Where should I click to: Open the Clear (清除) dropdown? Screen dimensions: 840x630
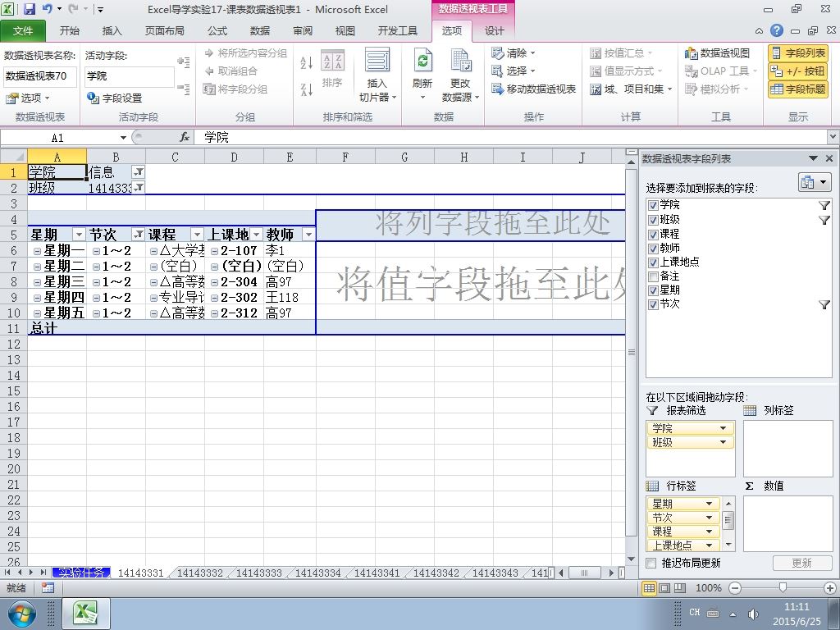tap(514, 53)
